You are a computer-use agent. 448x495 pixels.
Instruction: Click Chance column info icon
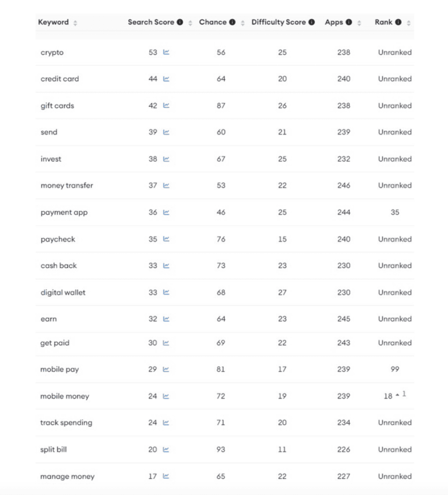coord(232,22)
